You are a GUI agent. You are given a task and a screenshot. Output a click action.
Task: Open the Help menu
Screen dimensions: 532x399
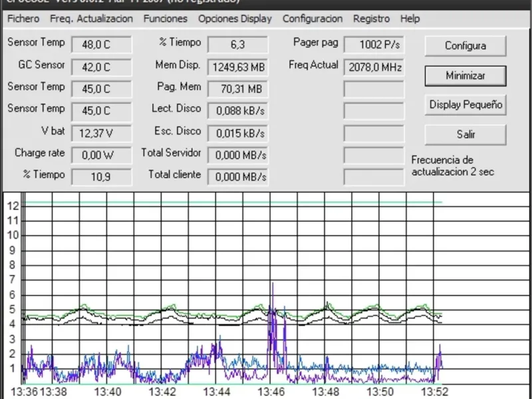(x=410, y=19)
